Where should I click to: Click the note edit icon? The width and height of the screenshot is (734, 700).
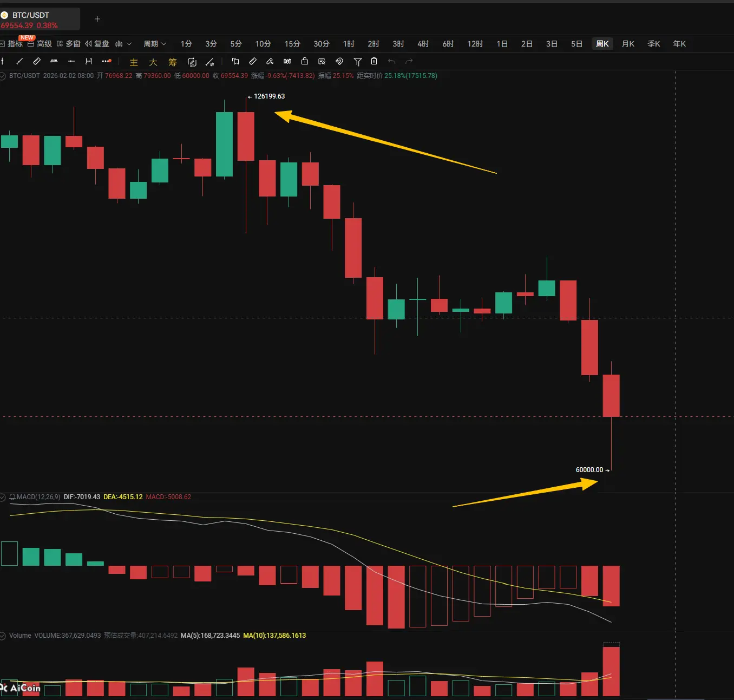[322, 61]
